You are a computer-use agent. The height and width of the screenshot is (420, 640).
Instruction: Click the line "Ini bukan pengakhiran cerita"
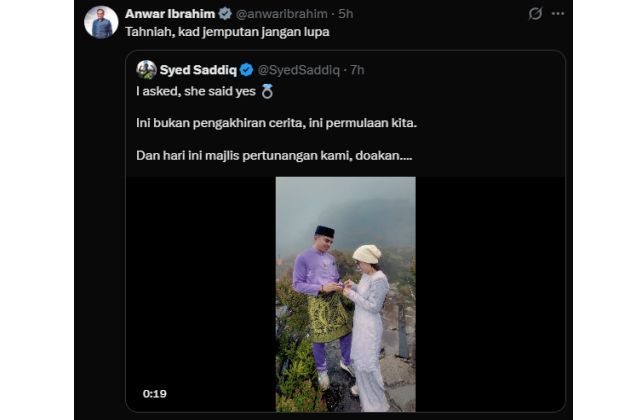point(276,124)
